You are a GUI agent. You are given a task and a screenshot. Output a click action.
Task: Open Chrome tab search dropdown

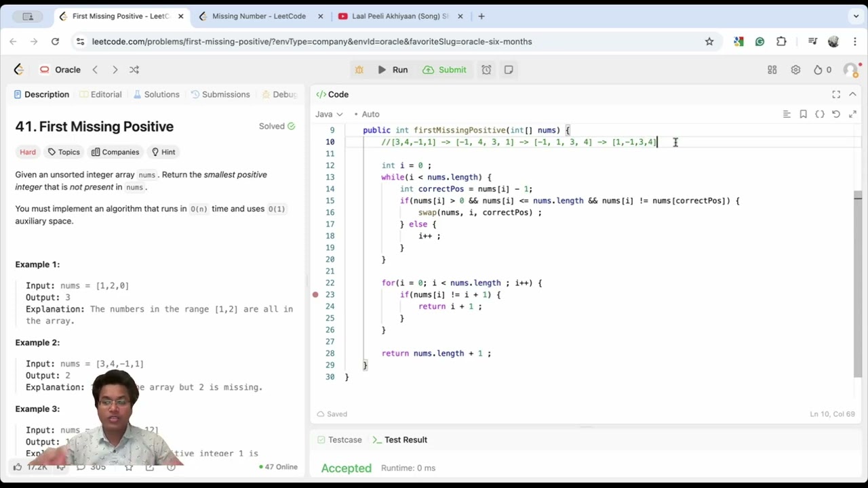(x=856, y=16)
